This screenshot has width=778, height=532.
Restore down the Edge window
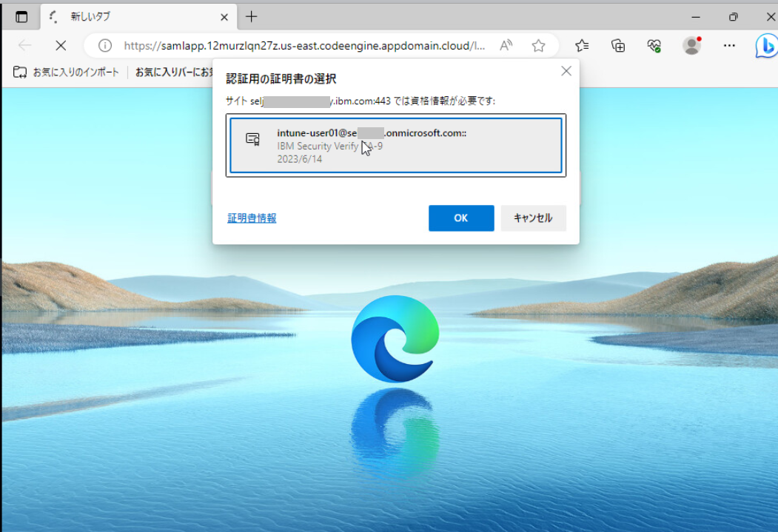tap(734, 17)
